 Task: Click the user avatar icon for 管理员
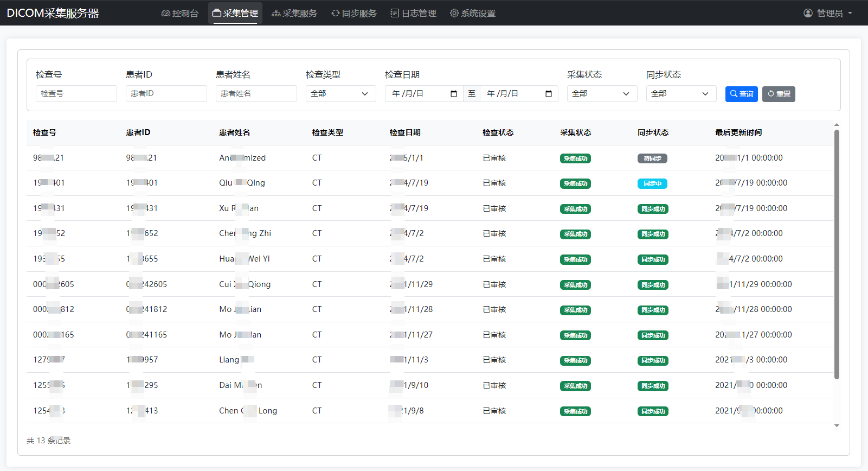808,13
